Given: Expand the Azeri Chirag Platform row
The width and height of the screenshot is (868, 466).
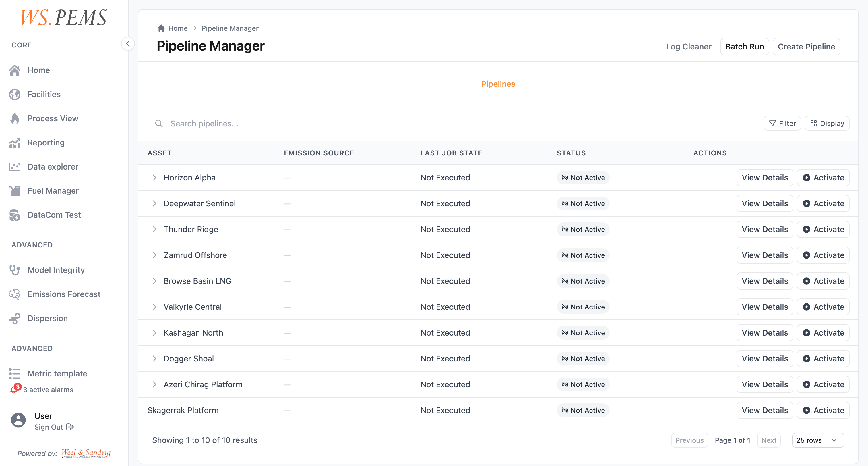Looking at the screenshot, I should (x=154, y=385).
